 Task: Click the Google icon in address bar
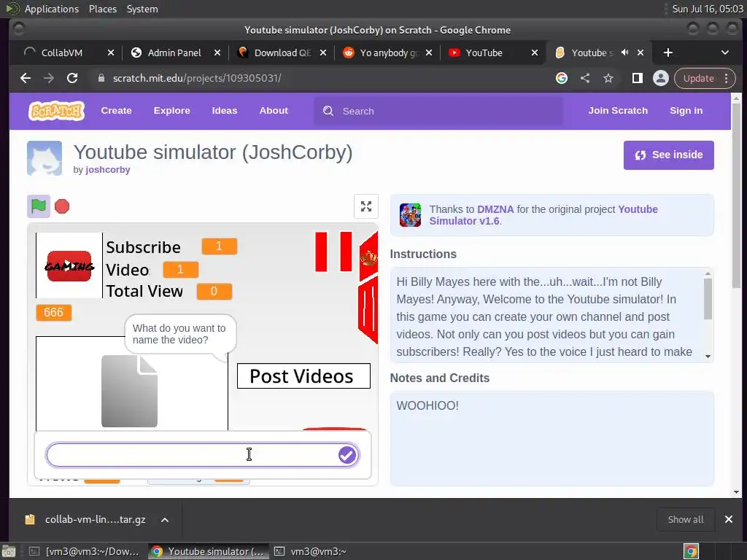562,78
